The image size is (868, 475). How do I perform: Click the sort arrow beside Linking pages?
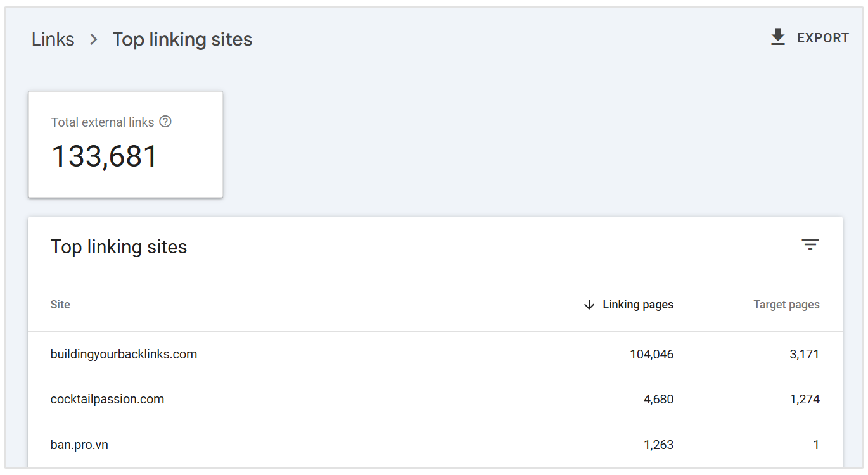589,305
